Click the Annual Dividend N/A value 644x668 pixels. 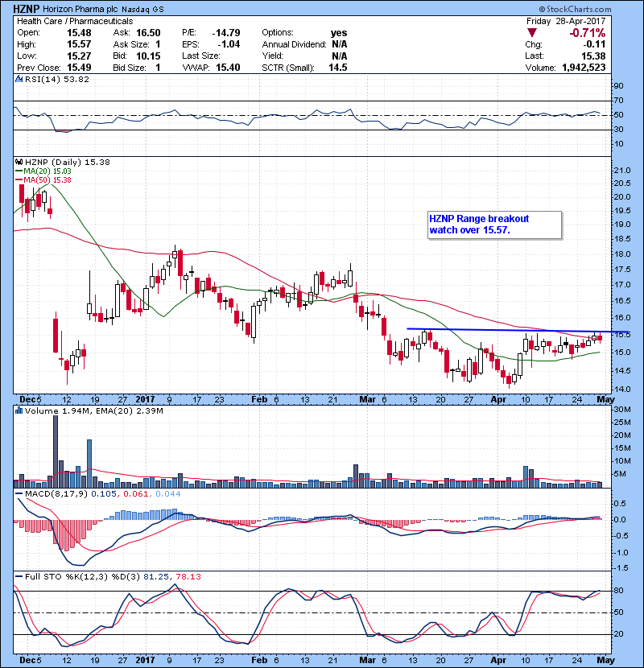[339, 44]
